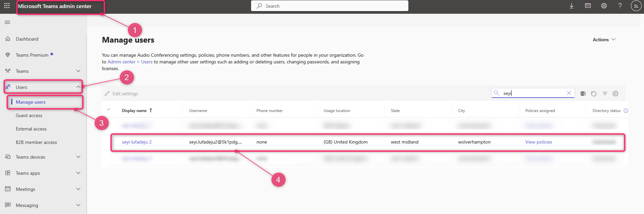This screenshot has width=644, height=214.
Task: Click the City column header
Action: [461, 111]
